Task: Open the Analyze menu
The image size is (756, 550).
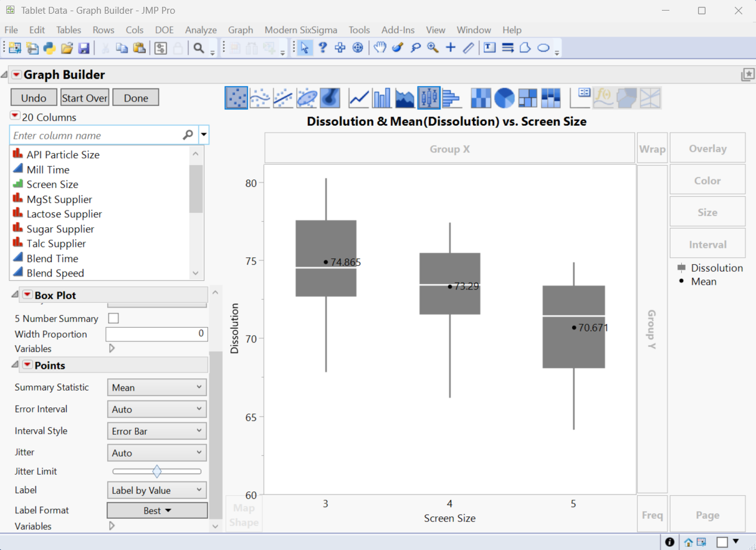Action: (201, 30)
